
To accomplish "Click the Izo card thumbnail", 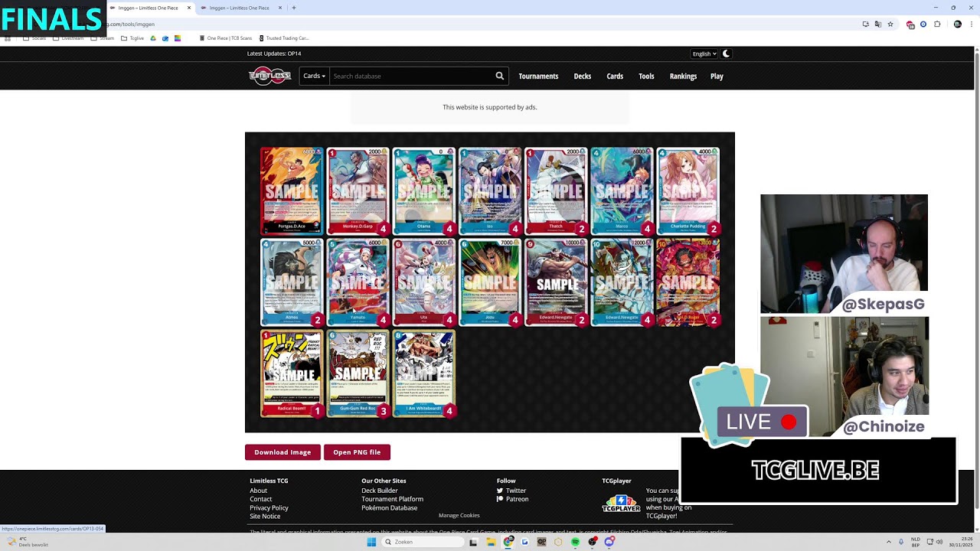I will tap(489, 191).
